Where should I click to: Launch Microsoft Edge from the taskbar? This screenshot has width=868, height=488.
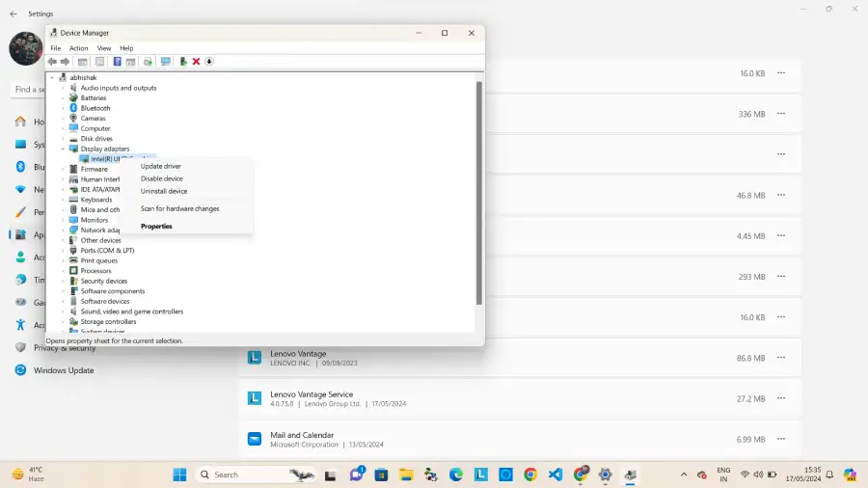click(456, 474)
